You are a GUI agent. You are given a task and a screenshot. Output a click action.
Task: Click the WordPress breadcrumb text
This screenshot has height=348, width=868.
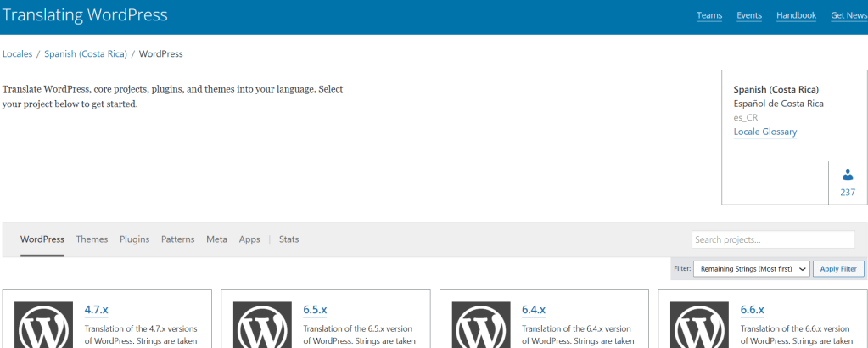[x=161, y=53]
